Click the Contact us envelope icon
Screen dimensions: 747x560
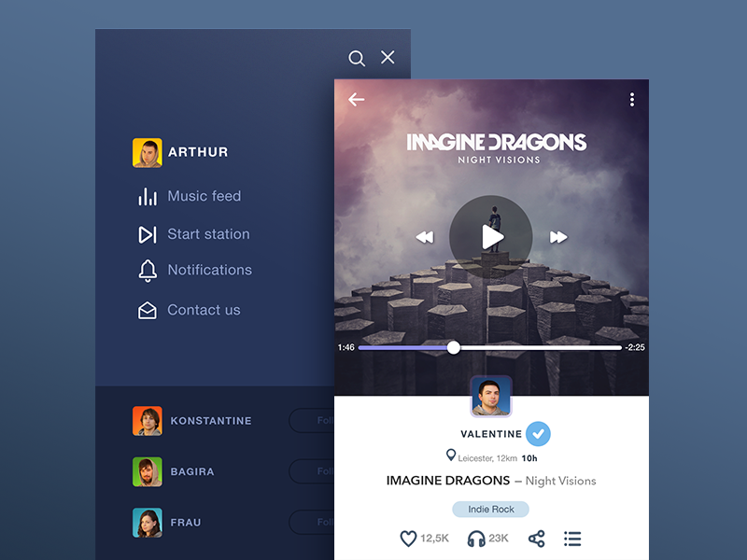pos(148,311)
